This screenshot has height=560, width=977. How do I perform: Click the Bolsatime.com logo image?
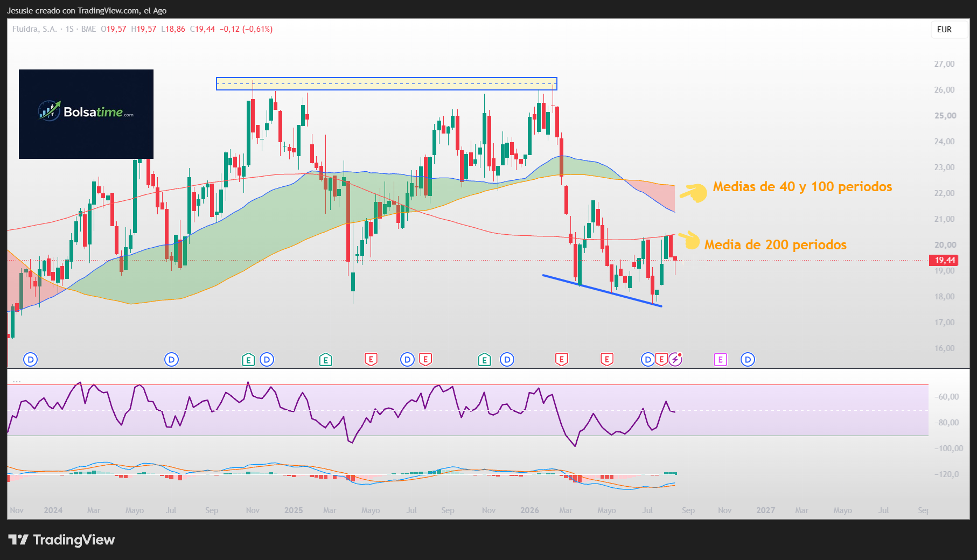pyautogui.click(x=86, y=114)
